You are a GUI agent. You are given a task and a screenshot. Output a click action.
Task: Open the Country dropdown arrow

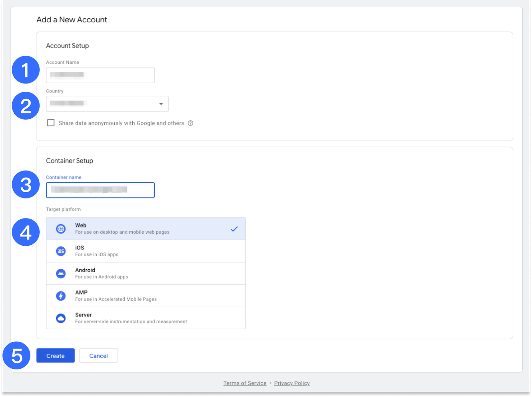(161, 104)
